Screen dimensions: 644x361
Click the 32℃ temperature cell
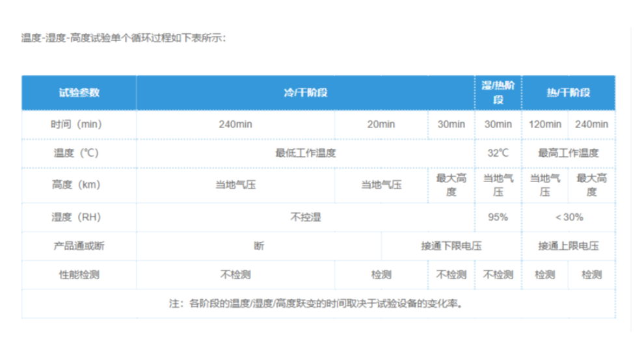pos(498,154)
